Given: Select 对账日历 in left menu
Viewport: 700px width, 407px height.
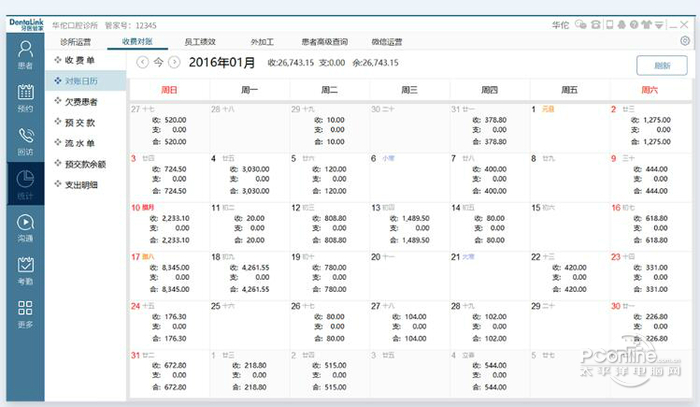Looking at the screenshot, I should tap(86, 81).
